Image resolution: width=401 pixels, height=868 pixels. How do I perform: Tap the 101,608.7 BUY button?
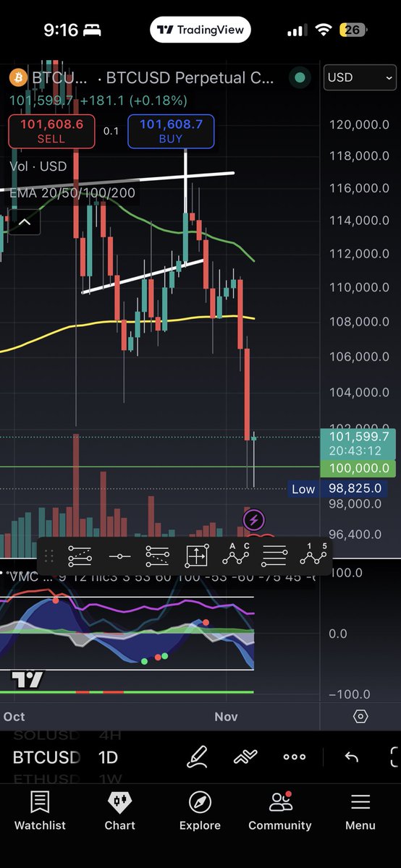[x=171, y=131]
